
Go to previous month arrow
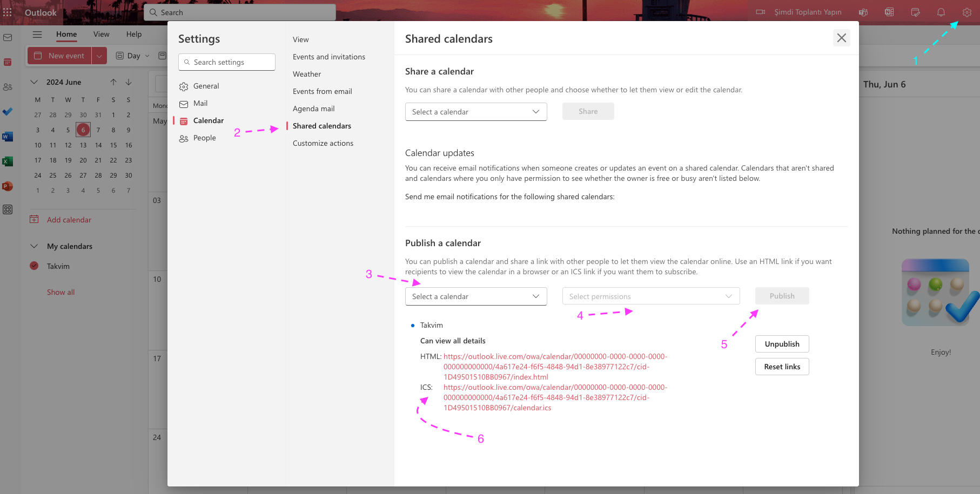[113, 82]
